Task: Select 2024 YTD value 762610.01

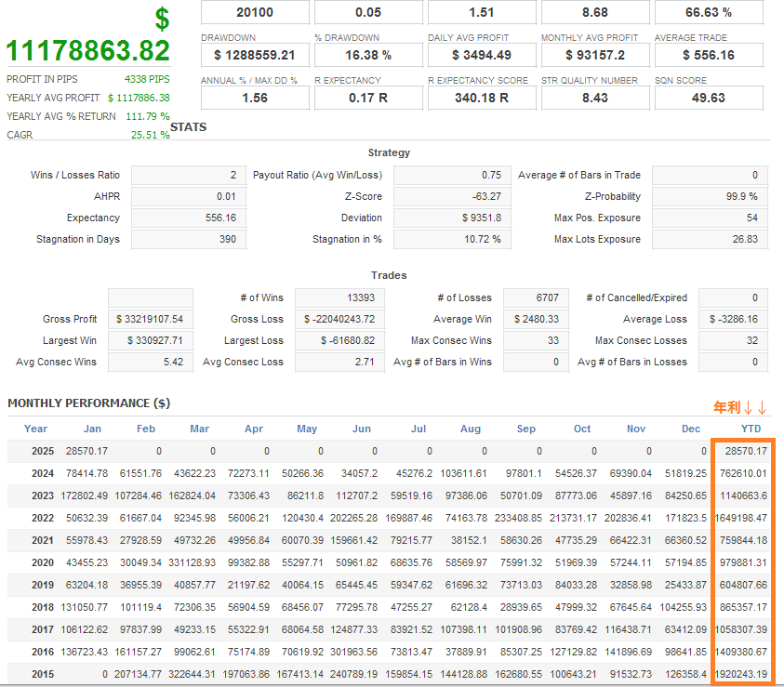Action: click(743, 474)
